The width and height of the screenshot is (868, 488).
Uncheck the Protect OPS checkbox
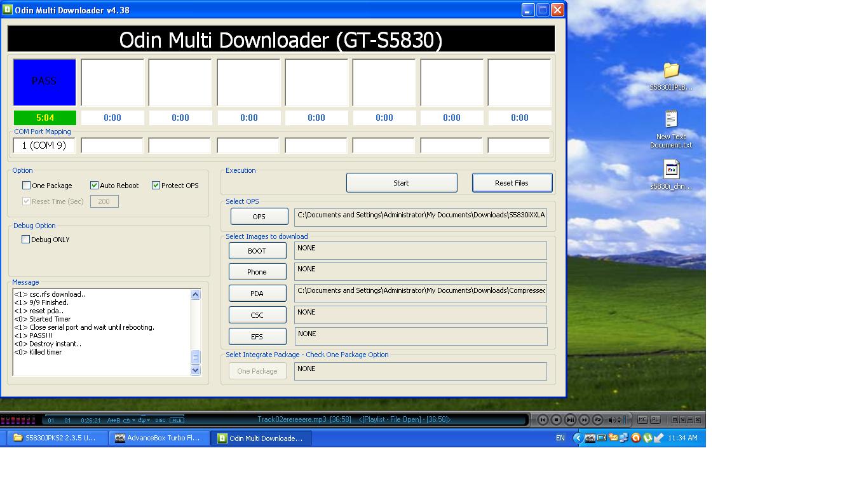click(156, 186)
